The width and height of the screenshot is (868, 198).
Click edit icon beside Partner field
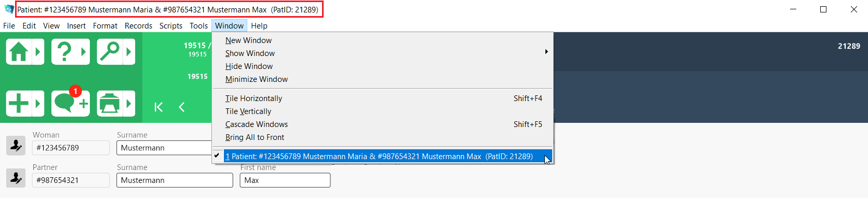(16, 178)
